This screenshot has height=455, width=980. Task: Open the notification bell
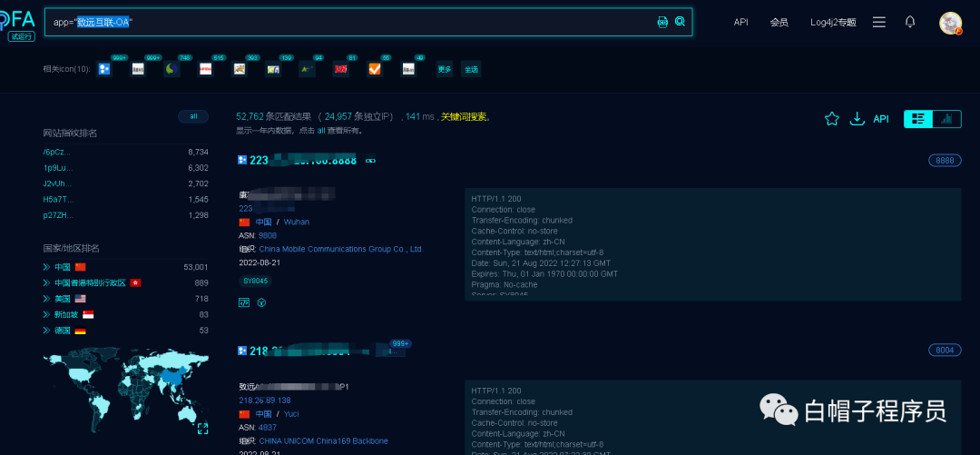[910, 22]
